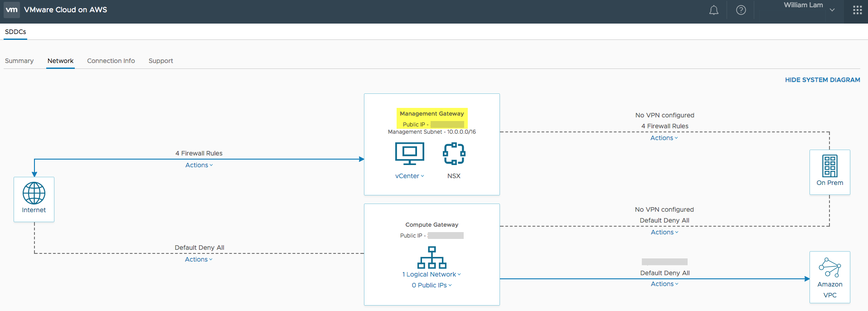868x311 pixels.
Task: Expand the 1 Logical Network dropdown
Action: [x=432, y=274]
